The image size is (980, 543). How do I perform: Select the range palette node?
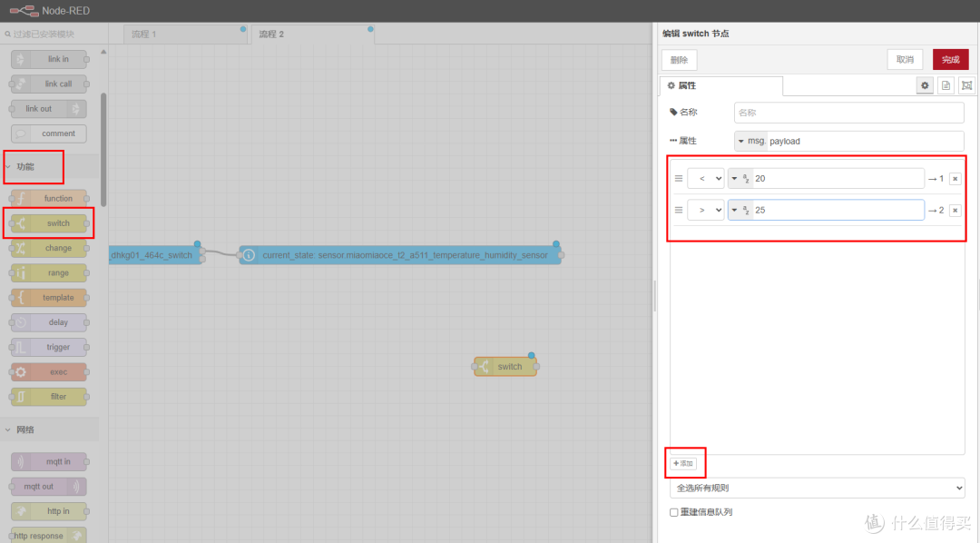coord(49,272)
